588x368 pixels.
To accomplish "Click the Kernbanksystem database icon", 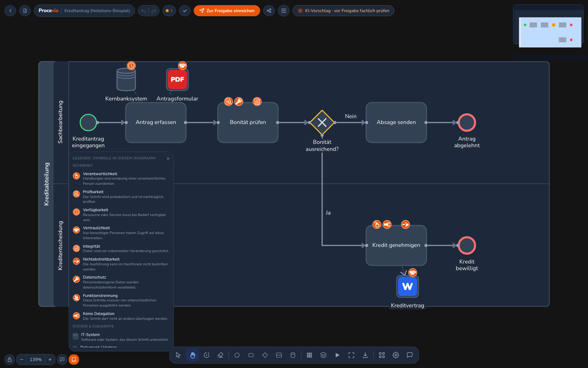I will (126, 79).
